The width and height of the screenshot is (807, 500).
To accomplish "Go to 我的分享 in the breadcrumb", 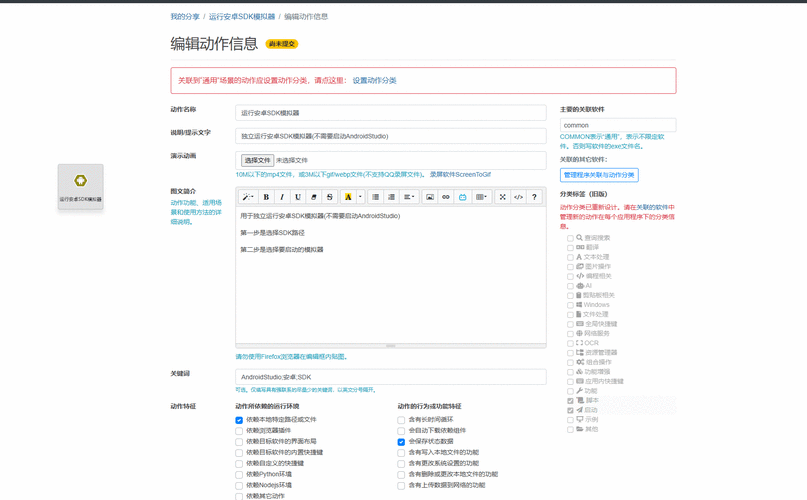I will [x=185, y=16].
